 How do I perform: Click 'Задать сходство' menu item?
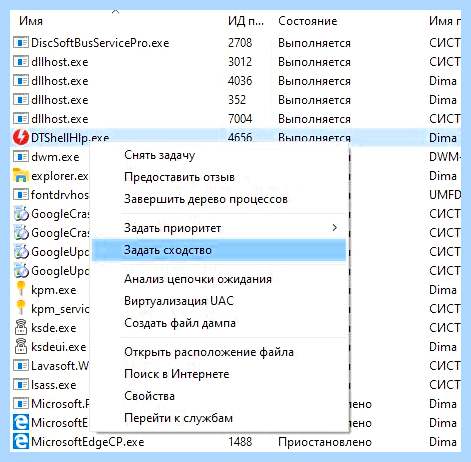(x=220, y=250)
